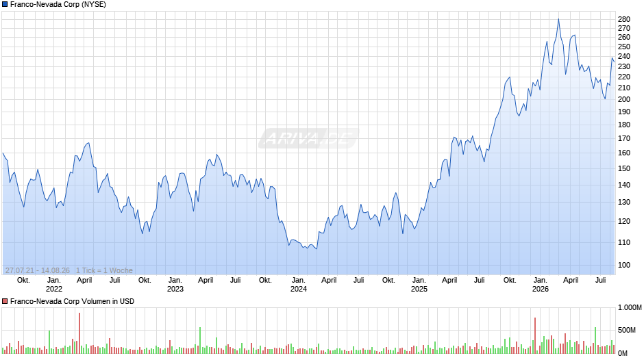Click the 'Jan. 2026' x-axis label
Viewport: 644px width, 360px height.
click(540, 285)
